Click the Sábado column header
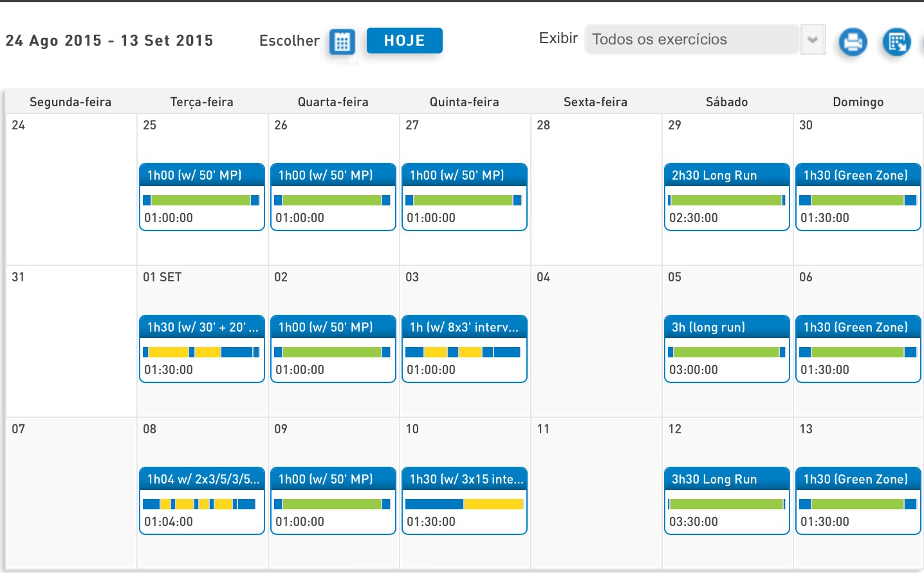Screen dimensions: 924x573 pyautogui.click(x=726, y=102)
